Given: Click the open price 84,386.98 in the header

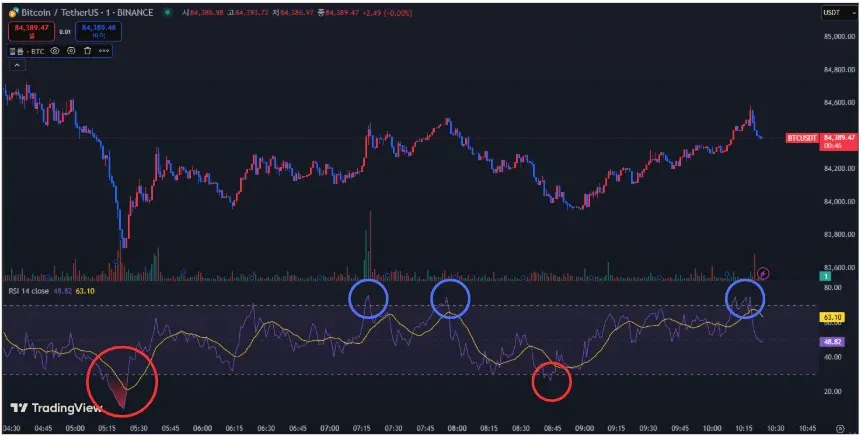Looking at the screenshot, I should click(x=206, y=13).
